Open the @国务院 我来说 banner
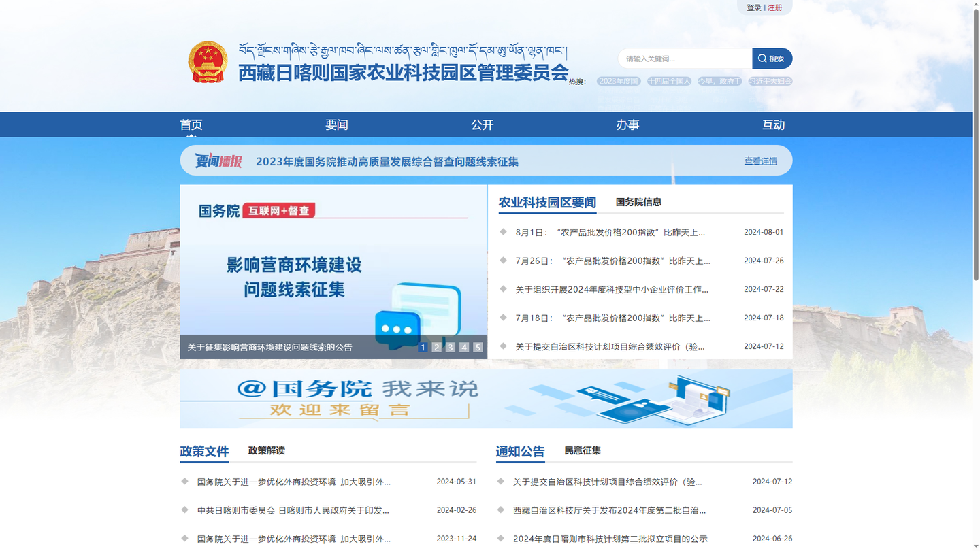Image resolution: width=980 pixels, height=551 pixels. click(x=486, y=399)
